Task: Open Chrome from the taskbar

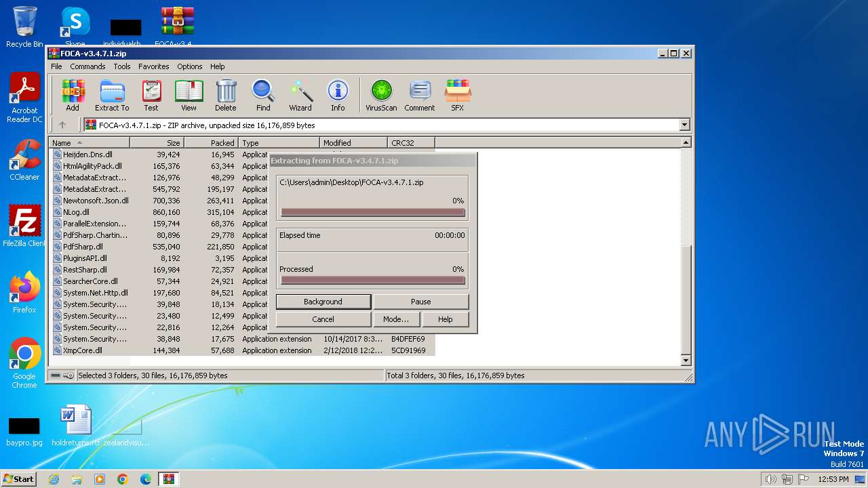Action: (123, 479)
